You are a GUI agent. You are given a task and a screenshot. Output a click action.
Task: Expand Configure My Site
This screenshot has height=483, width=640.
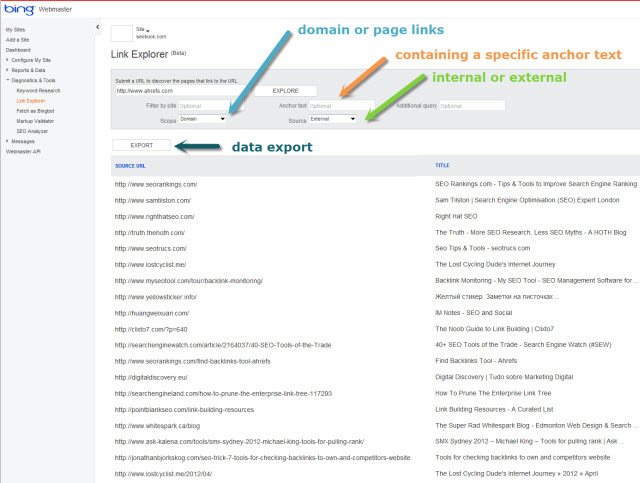tap(31, 60)
